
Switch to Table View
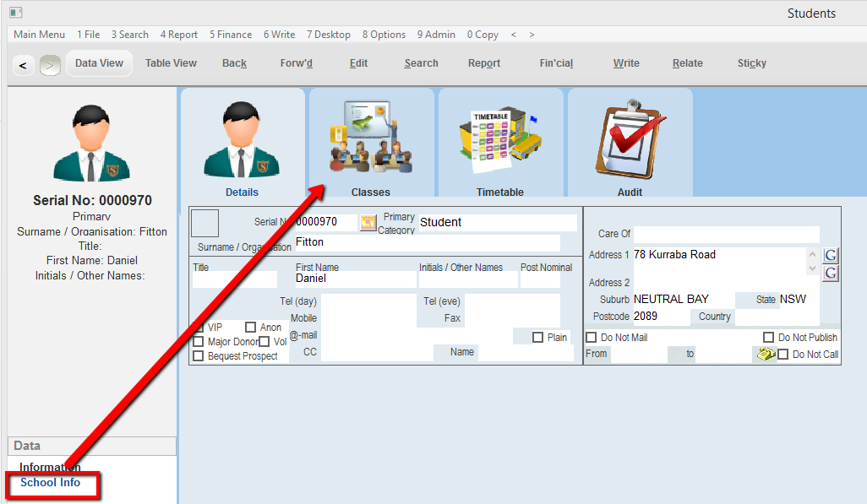[x=171, y=63]
